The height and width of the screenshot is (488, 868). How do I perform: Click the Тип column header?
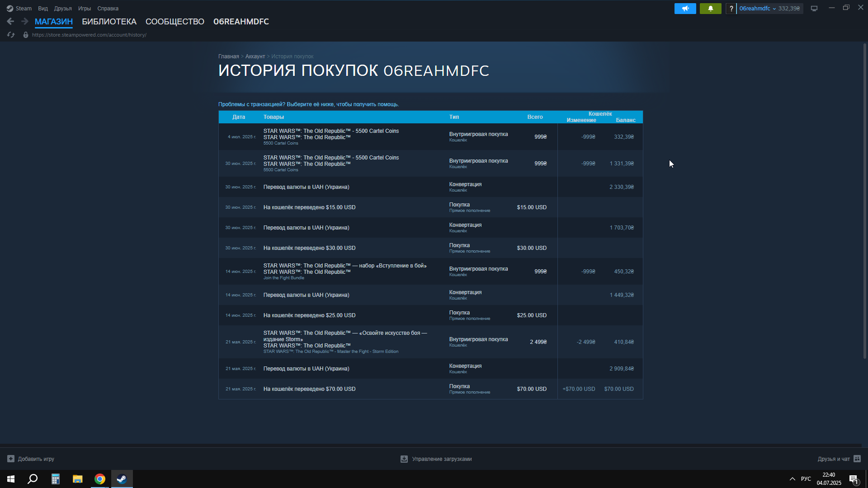pos(454,117)
